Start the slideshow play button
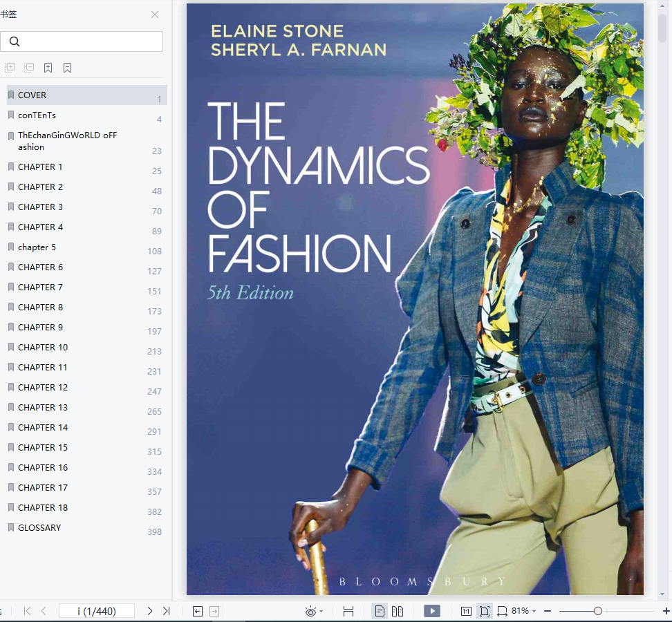 tap(431, 611)
